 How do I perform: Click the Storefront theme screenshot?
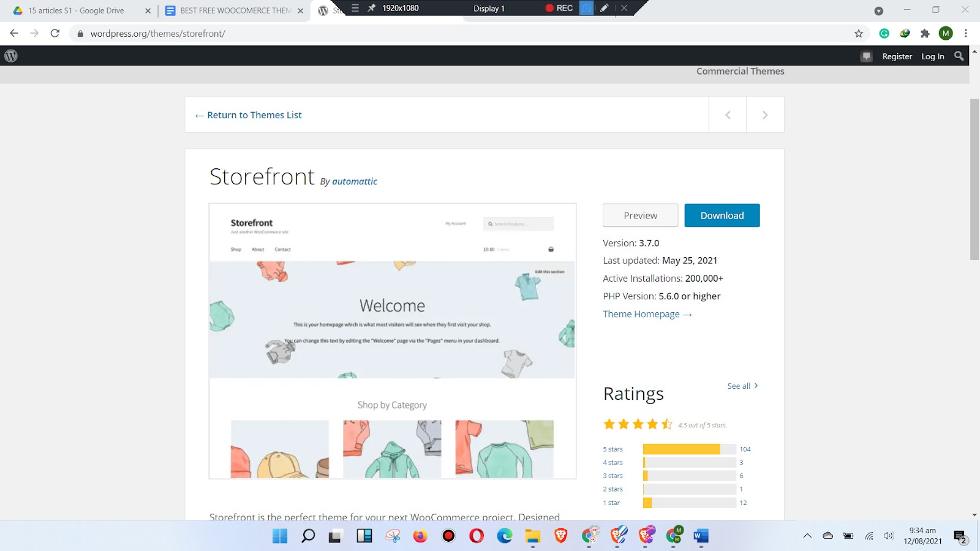pos(393,341)
